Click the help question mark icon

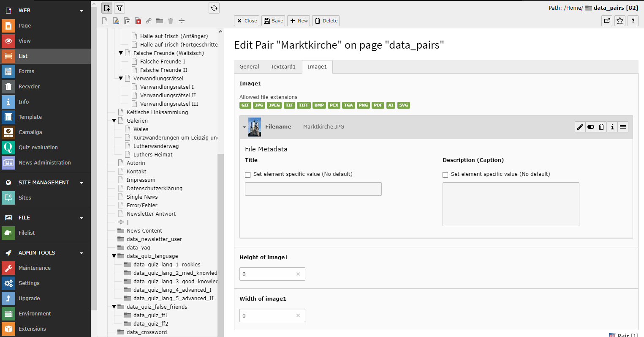pyautogui.click(x=633, y=21)
